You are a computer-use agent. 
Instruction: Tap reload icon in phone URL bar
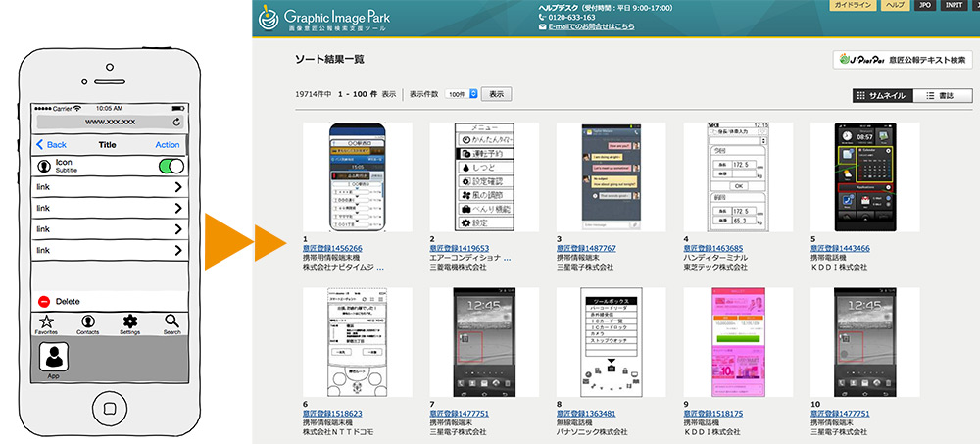pos(176,122)
